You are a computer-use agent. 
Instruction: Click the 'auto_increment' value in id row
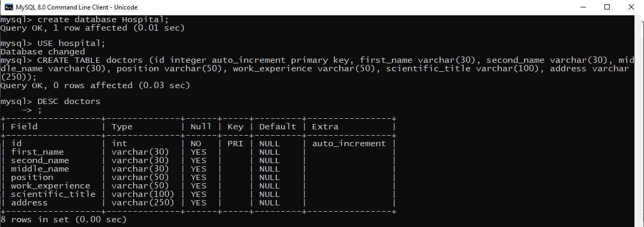tap(349, 144)
